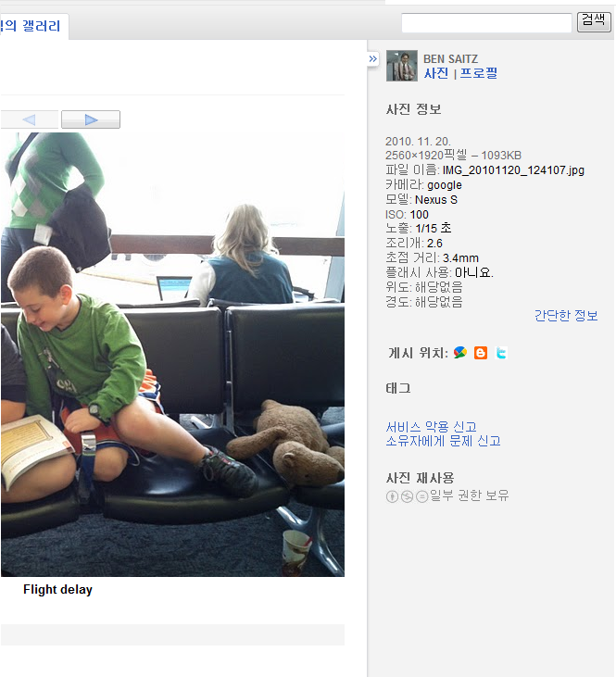Click the Creative Commons non-commercial icon
The width and height of the screenshot is (616, 677).
click(407, 496)
